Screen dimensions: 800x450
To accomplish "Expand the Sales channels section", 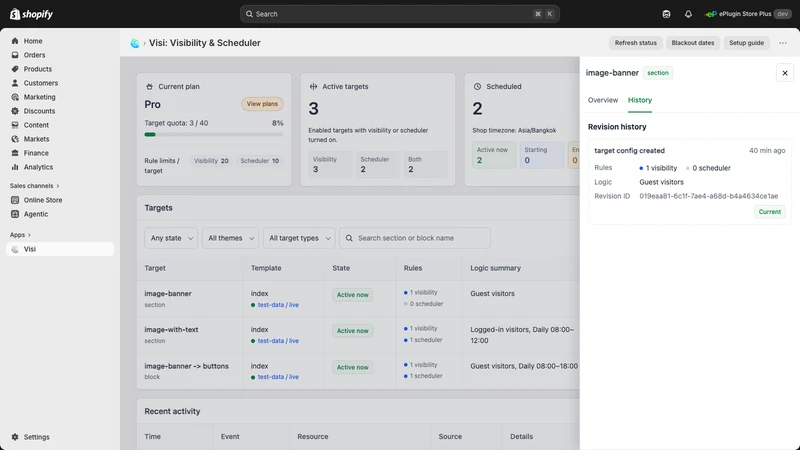I will (35, 186).
